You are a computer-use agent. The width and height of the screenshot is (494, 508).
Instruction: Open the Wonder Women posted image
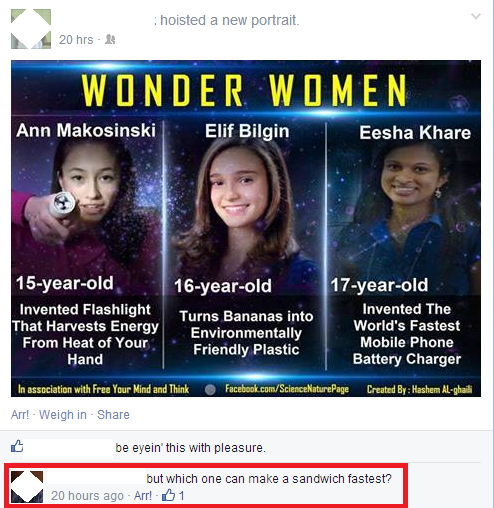[246, 229]
